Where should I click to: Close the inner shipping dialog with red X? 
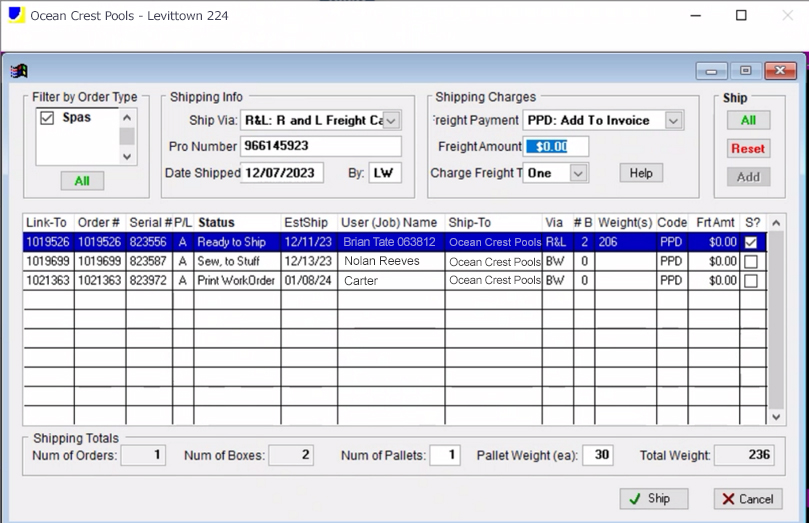click(x=779, y=71)
